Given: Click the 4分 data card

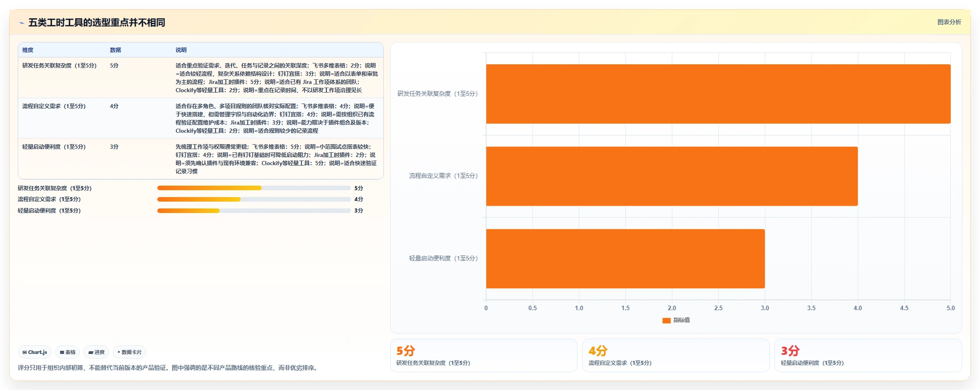Looking at the screenshot, I should (x=676, y=355).
